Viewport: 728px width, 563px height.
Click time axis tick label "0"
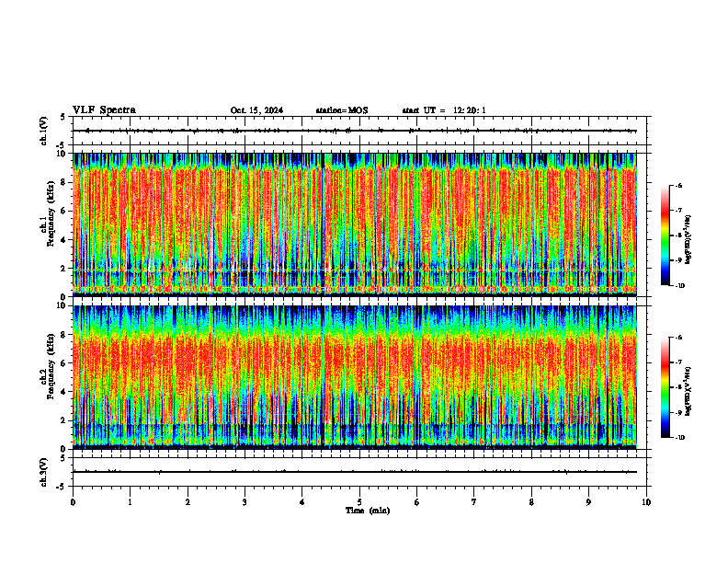click(x=73, y=502)
